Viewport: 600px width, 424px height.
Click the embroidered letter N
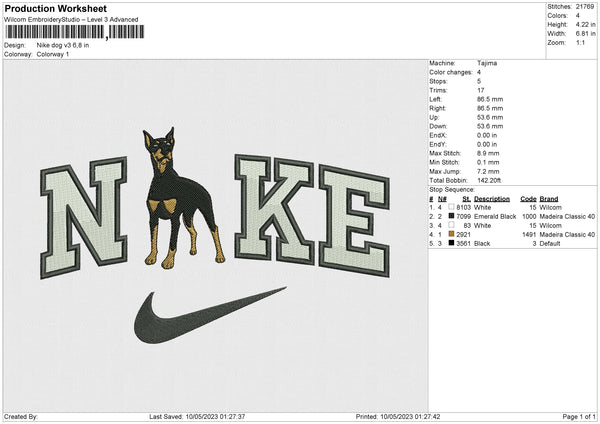(83, 217)
